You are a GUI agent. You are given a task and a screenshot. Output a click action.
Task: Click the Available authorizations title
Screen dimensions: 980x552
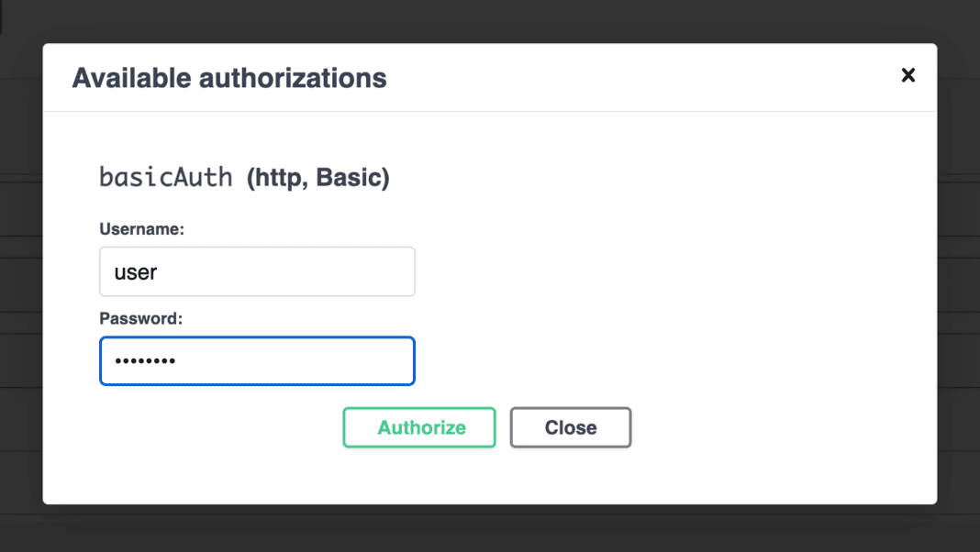228,78
